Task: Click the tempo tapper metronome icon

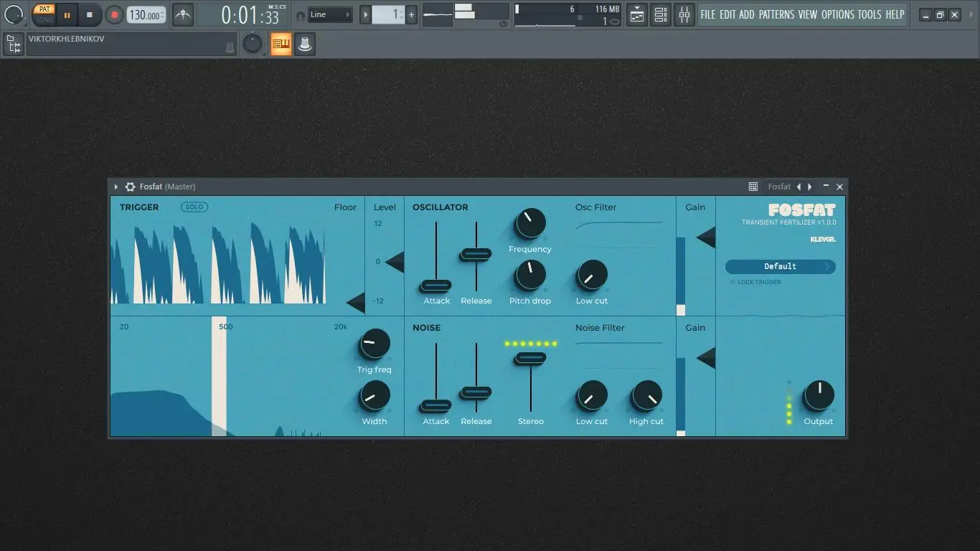Action: (x=183, y=14)
